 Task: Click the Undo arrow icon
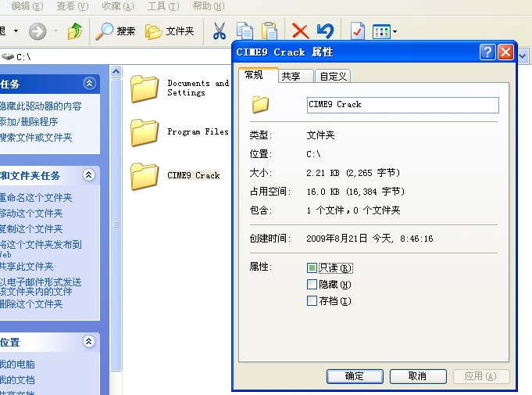325,31
